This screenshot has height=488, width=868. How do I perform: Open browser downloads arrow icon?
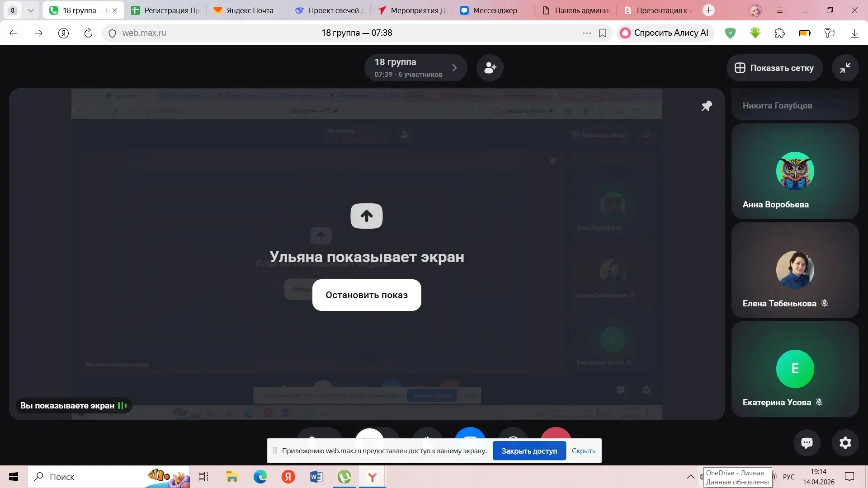click(854, 33)
